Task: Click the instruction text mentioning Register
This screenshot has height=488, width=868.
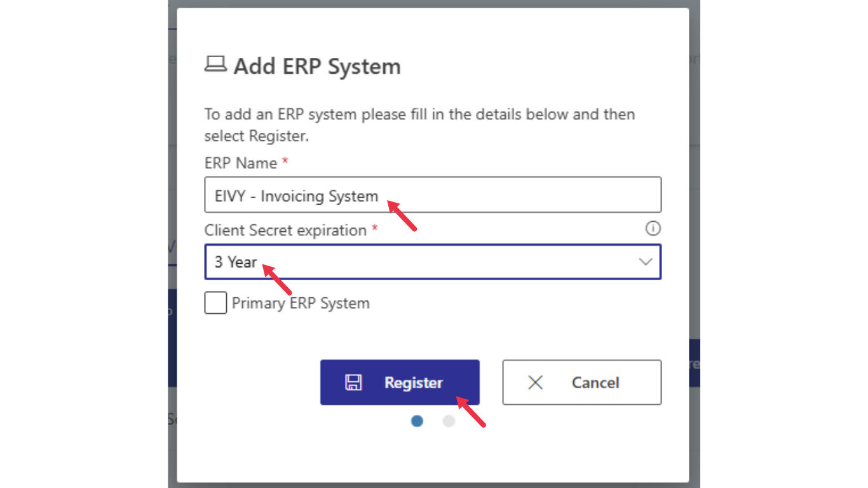Action: (x=419, y=125)
